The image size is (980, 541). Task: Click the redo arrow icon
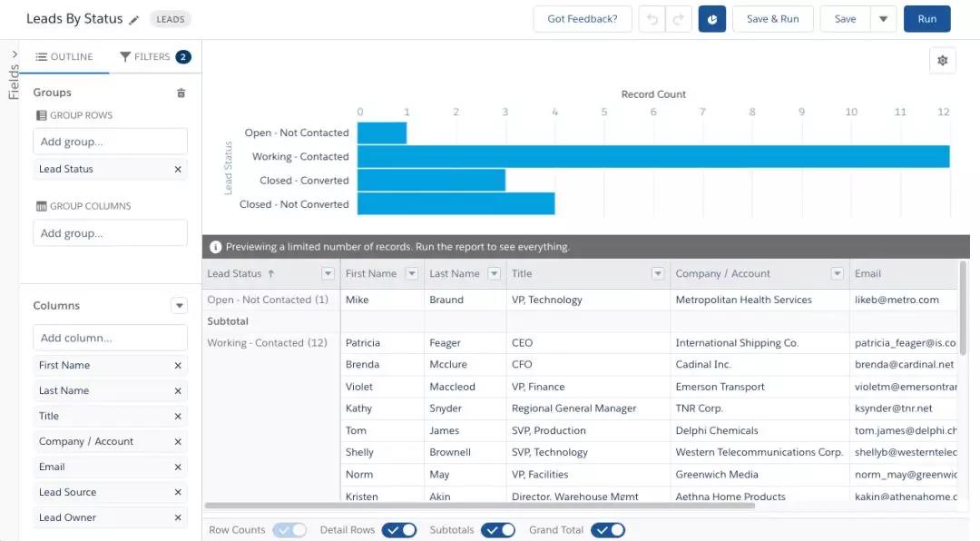point(677,19)
